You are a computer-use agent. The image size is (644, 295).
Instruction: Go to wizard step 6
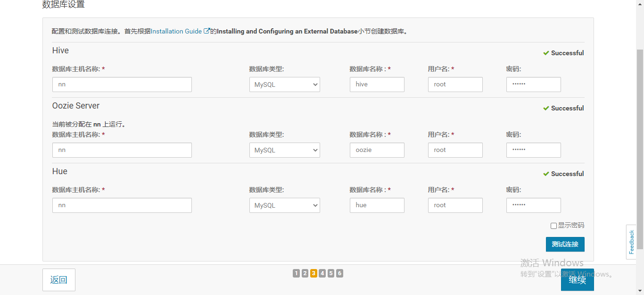coord(339,273)
